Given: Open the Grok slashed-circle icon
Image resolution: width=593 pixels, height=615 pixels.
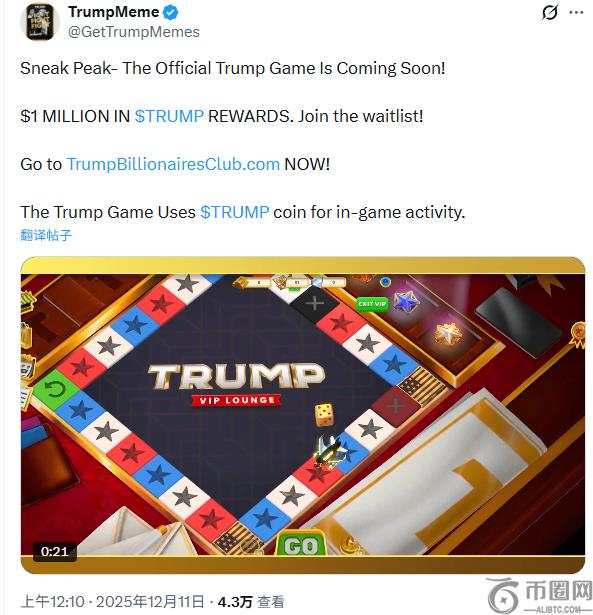Looking at the screenshot, I should pyautogui.click(x=549, y=13).
